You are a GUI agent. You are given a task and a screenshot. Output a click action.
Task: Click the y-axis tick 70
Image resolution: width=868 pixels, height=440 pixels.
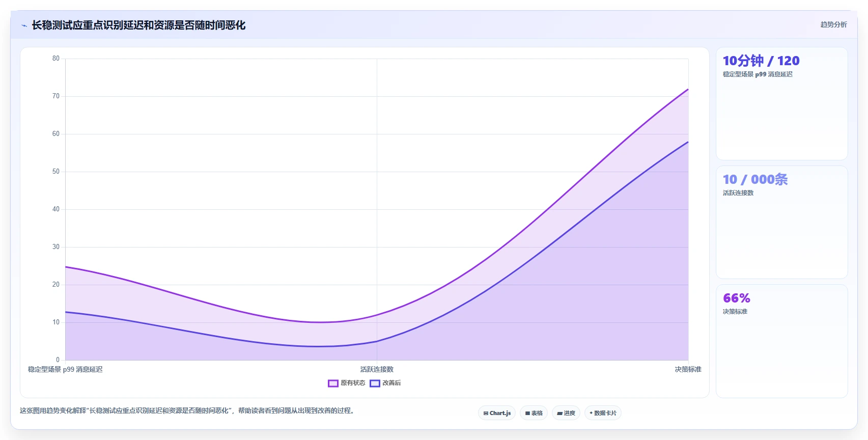(56, 96)
